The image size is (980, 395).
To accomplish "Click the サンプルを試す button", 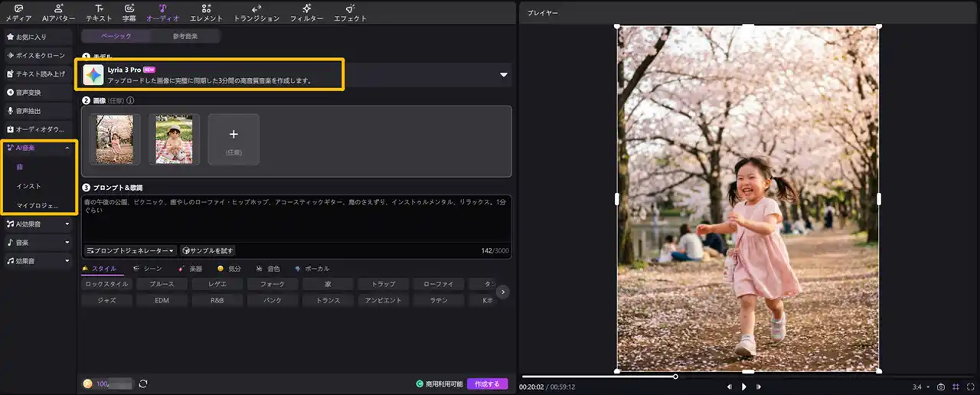I will pyautogui.click(x=208, y=250).
